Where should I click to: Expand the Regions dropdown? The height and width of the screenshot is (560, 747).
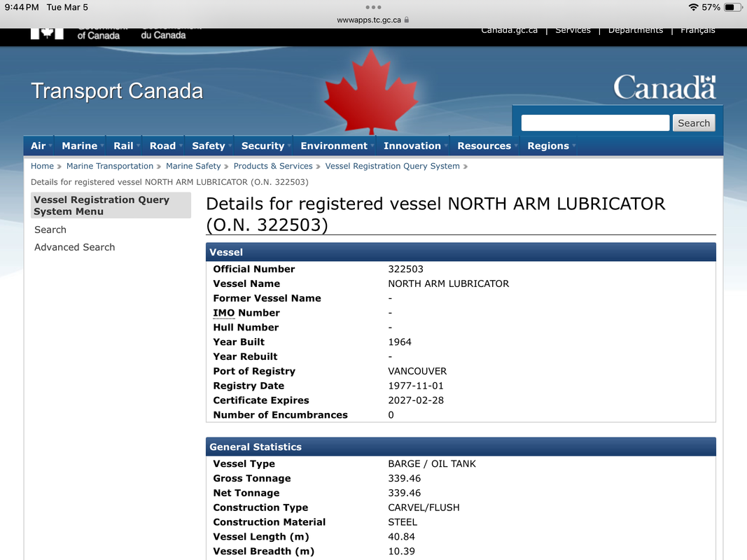[549, 146]
